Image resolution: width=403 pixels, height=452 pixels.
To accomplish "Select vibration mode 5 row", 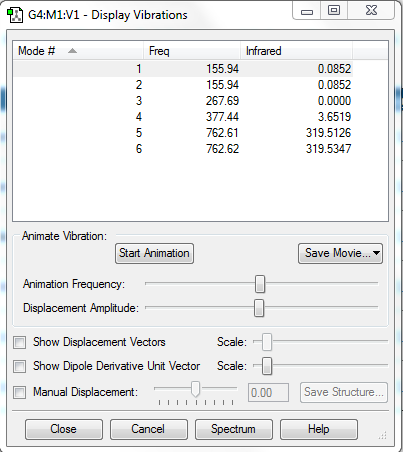I will 183,133.
